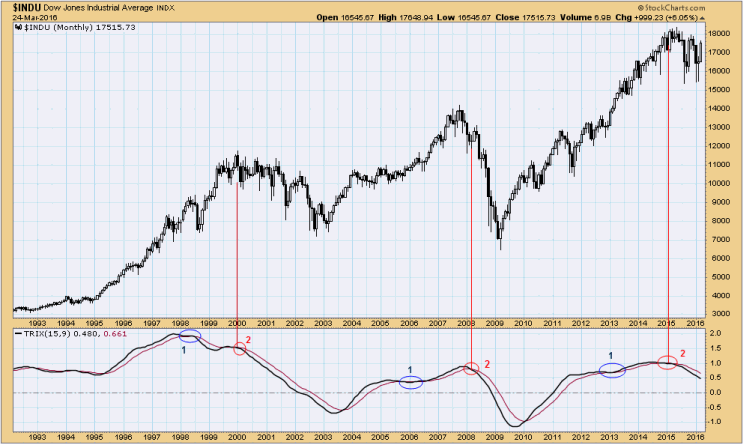The height and width of the screenshot is (444, 744).
Task: Click the blue ellipse marked 1 near 2006
Action: [x=410, y=382]
